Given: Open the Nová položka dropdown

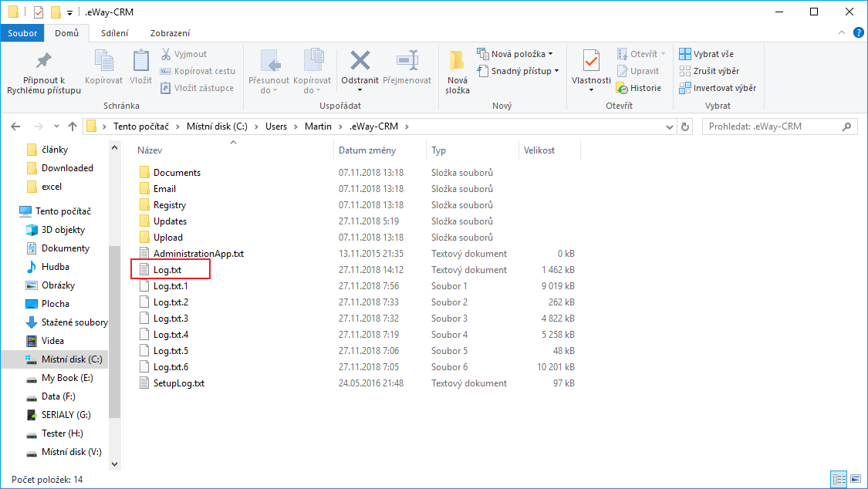Looking at the screenshot, I should point(515,54).
